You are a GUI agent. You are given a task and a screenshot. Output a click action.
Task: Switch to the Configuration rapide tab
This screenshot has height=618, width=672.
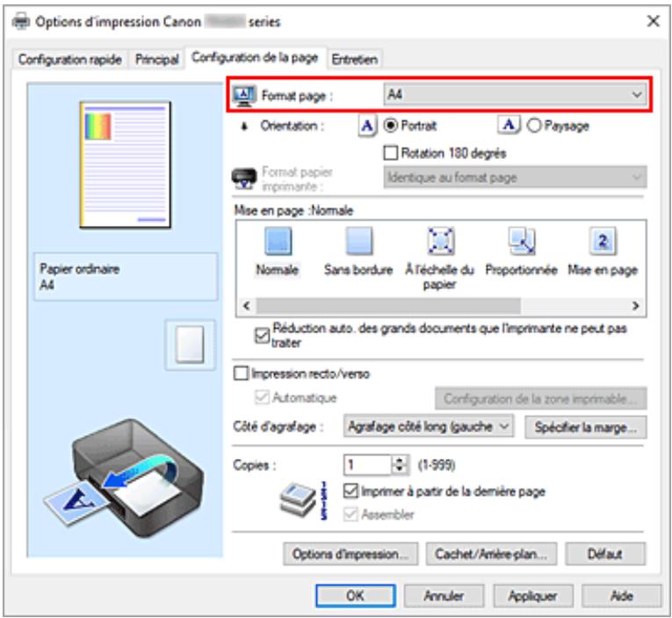pos(70,59)
